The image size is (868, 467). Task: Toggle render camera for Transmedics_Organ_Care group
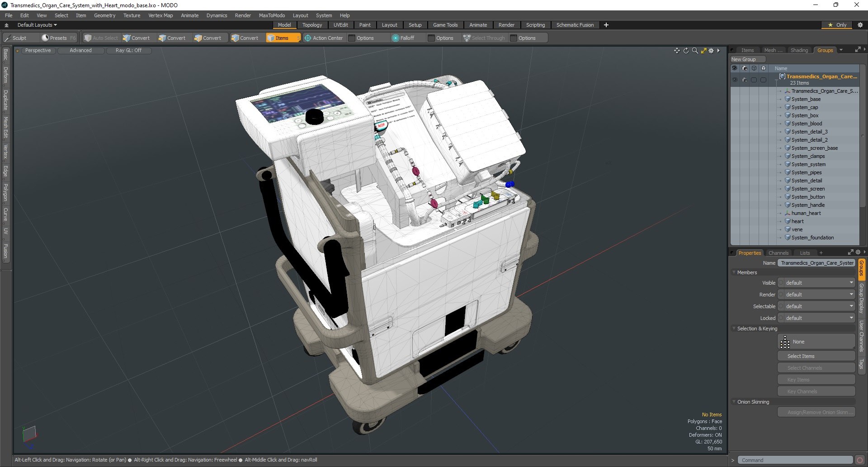pos(744,80)
